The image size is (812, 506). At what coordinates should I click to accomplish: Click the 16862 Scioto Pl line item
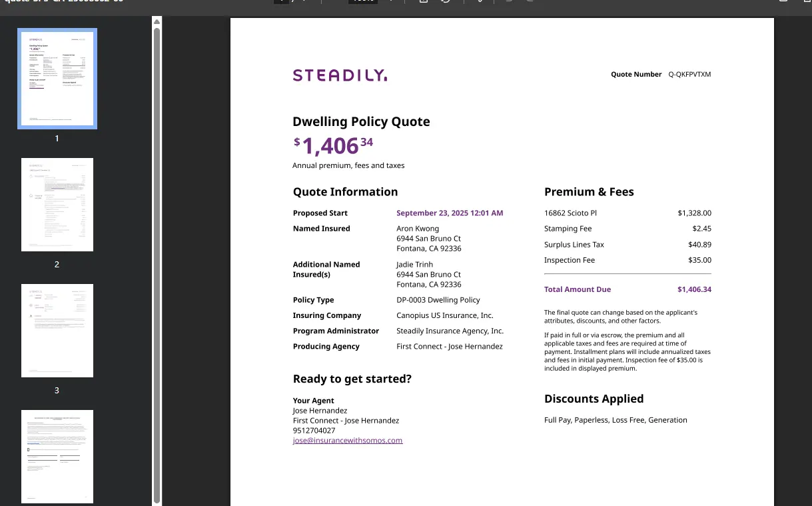(x=571, y=213)
